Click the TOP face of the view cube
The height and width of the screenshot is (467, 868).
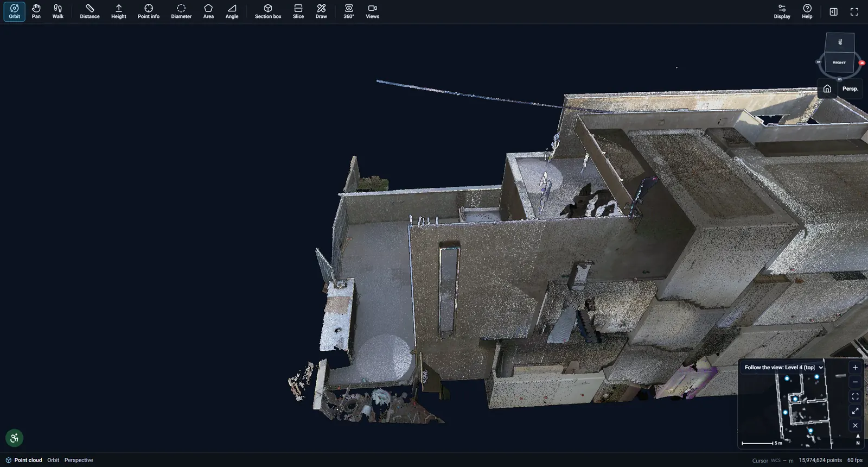840,42
